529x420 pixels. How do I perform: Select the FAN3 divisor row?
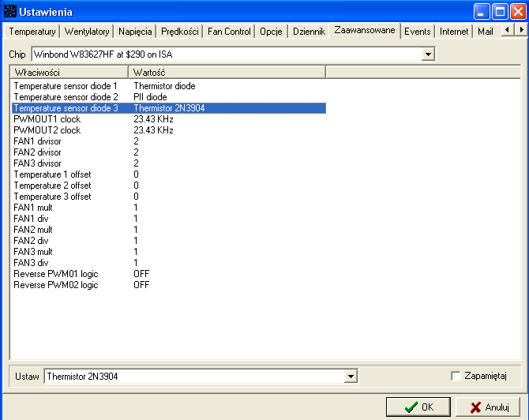pos(169,163)
